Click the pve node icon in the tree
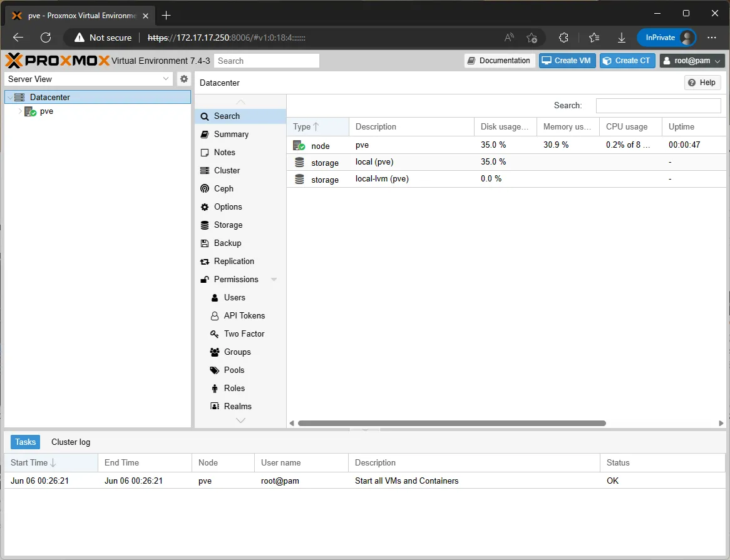This screenshot has height=560, width=730. [x=30, y=111]
